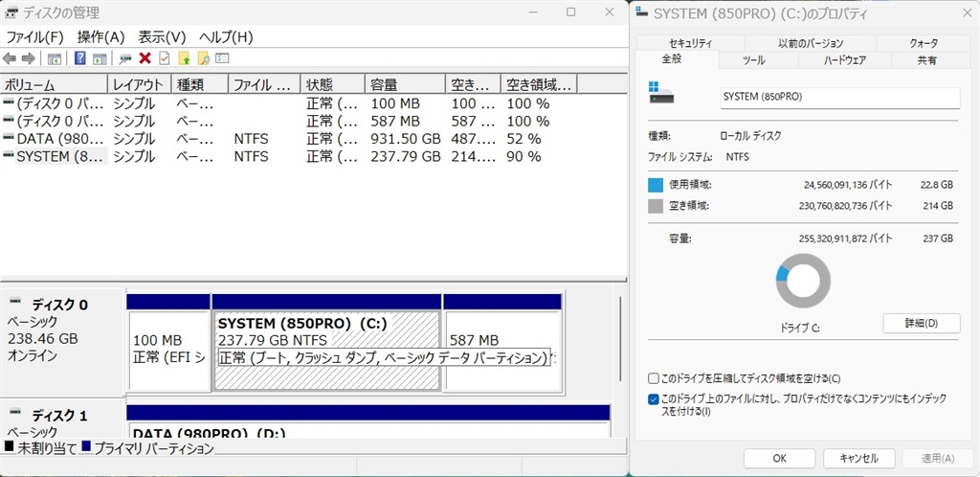Switch to the クォータ tab
Image resolution: width=980 pixels, height=477 pixels.
tap(924, 43)
